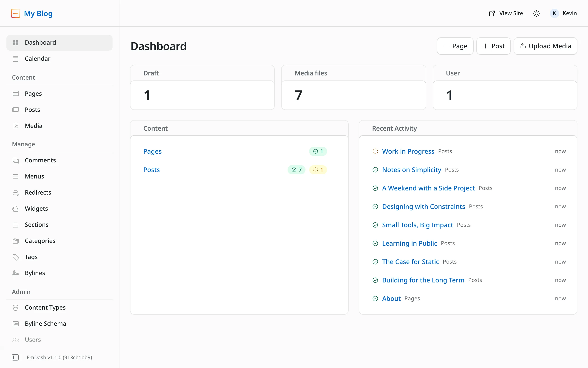Click the published 7 badge for Posts
The height and width of the screenshot is (368, 588).
point(297,170)
